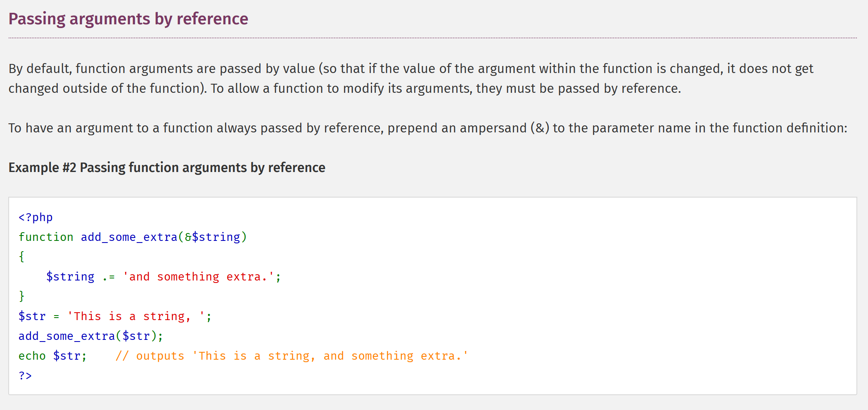Image resolution: width=868 pixels, height=410 pixels.
Task: Click the opening curly brace in the code
Action: (21, 257)
